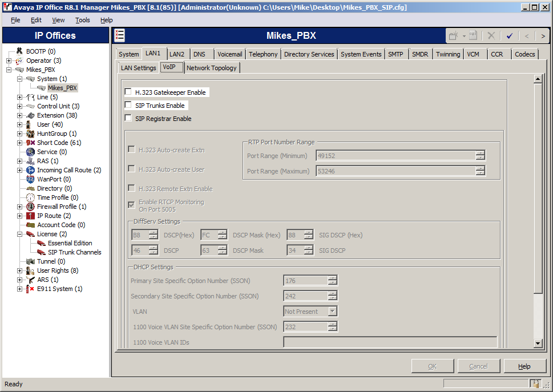Collapse the Mikes_PBX root node

point(9,70)
